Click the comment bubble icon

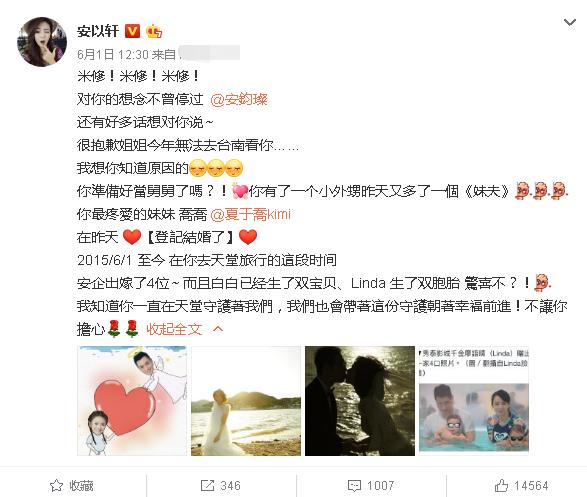point(354,486)
